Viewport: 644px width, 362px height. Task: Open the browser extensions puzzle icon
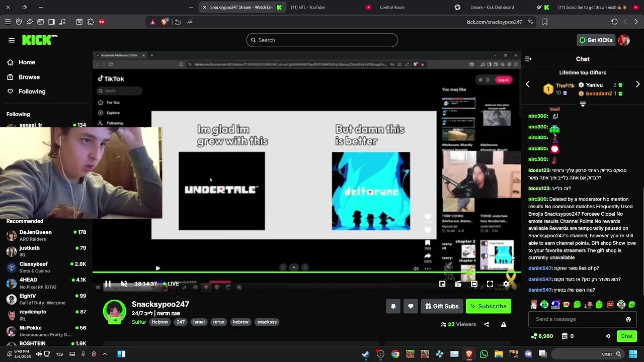(x=91, y=22)
